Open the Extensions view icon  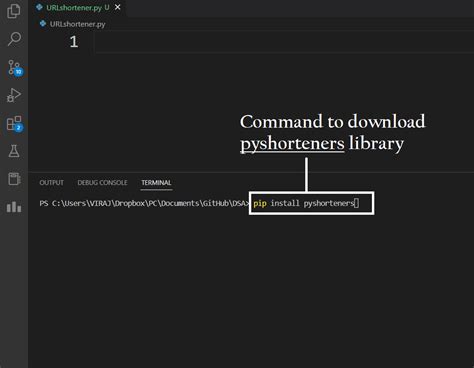pyautogui.click(x=14, y=124)
